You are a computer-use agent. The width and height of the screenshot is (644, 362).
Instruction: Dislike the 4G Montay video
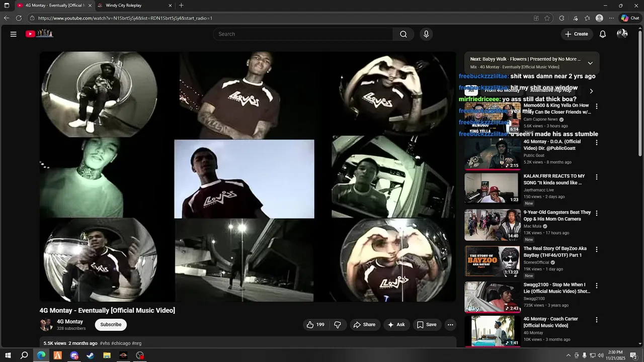coord(338,325)
